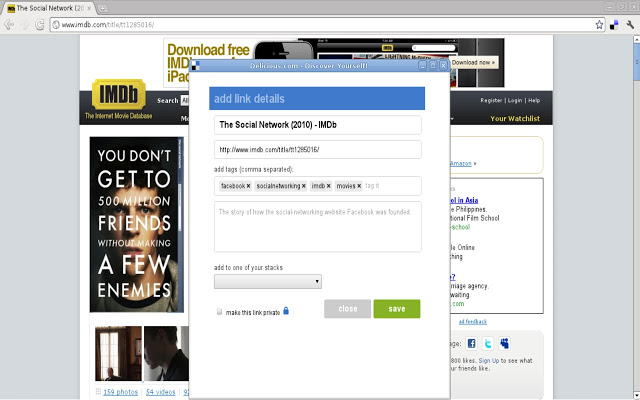This screenshot has height=400, width=640.
Task: Open the wrench settings menu
Action: click(x=630, y=25)
